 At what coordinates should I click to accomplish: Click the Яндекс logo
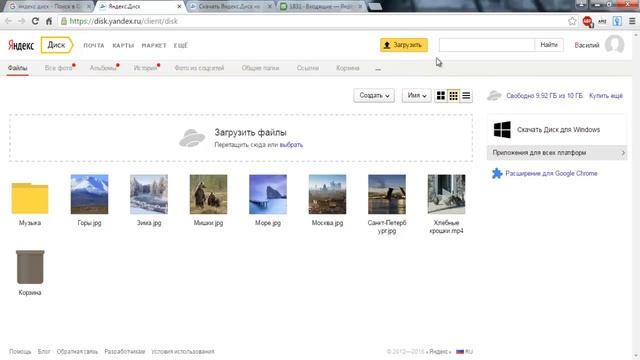point(21,45)
